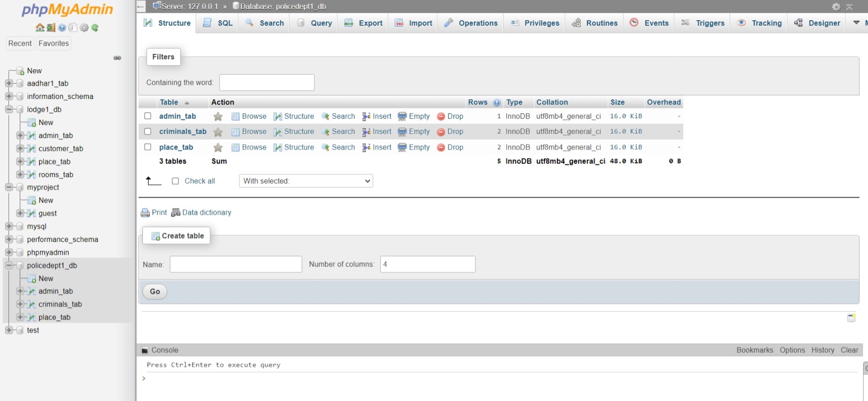Reload navigation panel with green refresh icon
The width and height of the screenshot is (868, 401).
click(95, 28)
